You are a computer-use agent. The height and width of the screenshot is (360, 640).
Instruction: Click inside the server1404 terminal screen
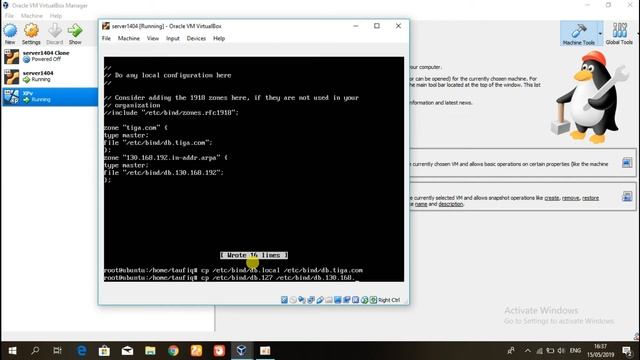pyautogui.click(x=254, y=169)
